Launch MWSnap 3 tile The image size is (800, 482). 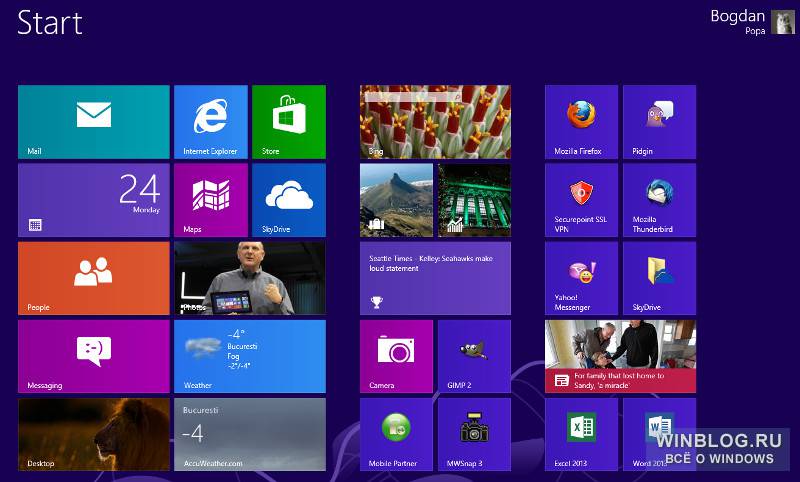(474, 434)
